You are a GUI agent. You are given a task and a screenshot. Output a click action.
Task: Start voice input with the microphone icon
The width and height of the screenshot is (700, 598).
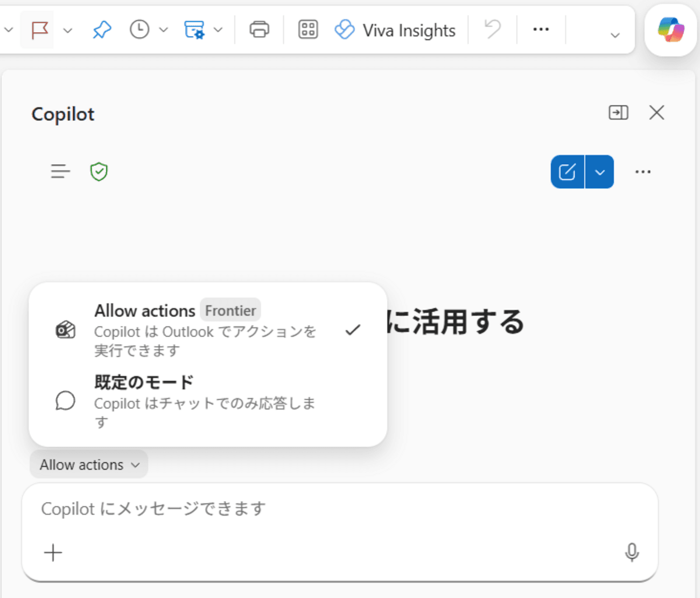click(632, 552)
